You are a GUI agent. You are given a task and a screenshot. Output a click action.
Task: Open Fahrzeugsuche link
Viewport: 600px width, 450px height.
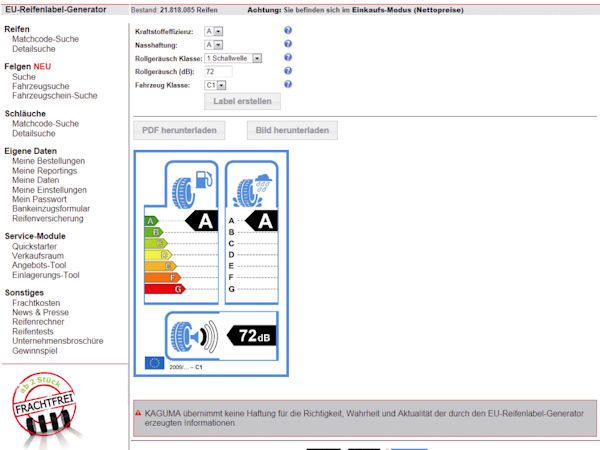(x=41, y=86)
